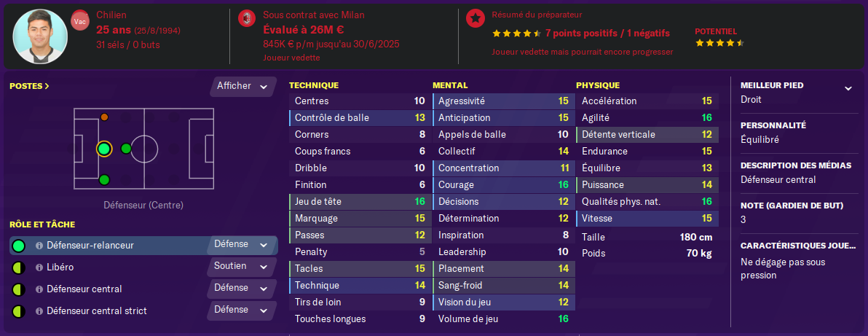Open the Défense dropdown for Défenseur central strict
868x336 pixels.
(x=241, y=310)
